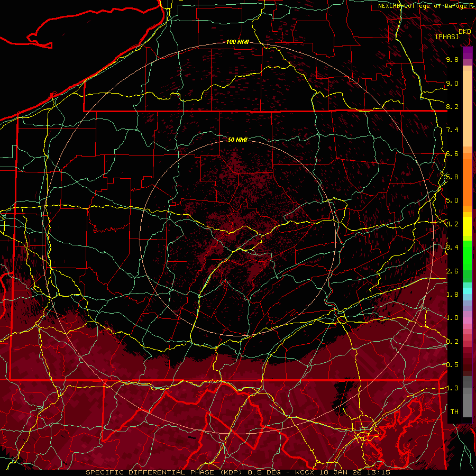476x476 pixels.
Task: Click the 8.2 value on the legend
Action: [452, 106]
